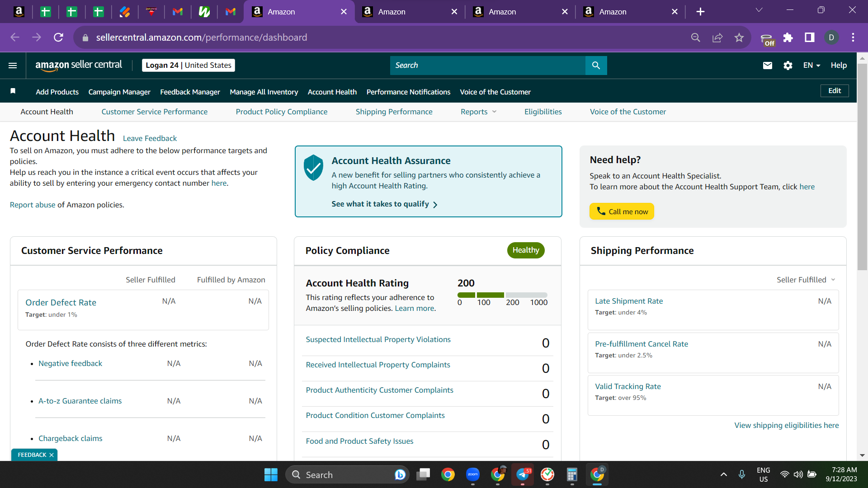868x488 pixels.
Task: Open Feedback Manager in the favorites bar
Action: tap(190, 92)
